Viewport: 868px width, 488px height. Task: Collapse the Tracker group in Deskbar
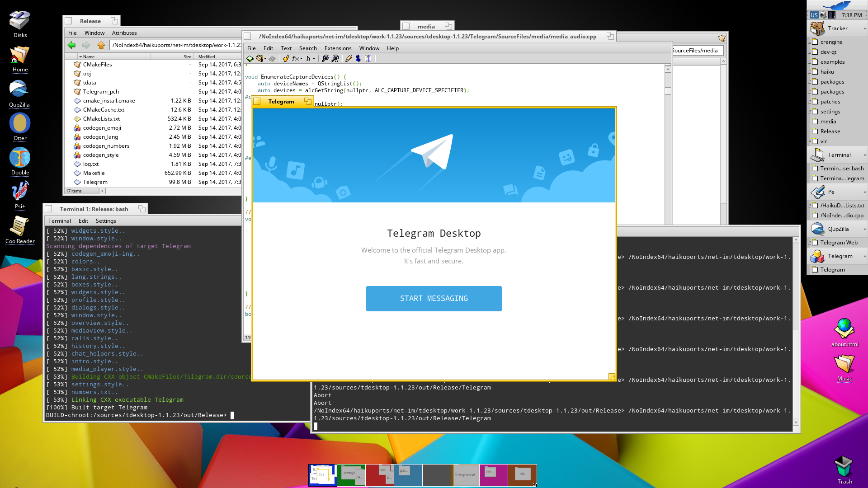(x=864, y=28)
